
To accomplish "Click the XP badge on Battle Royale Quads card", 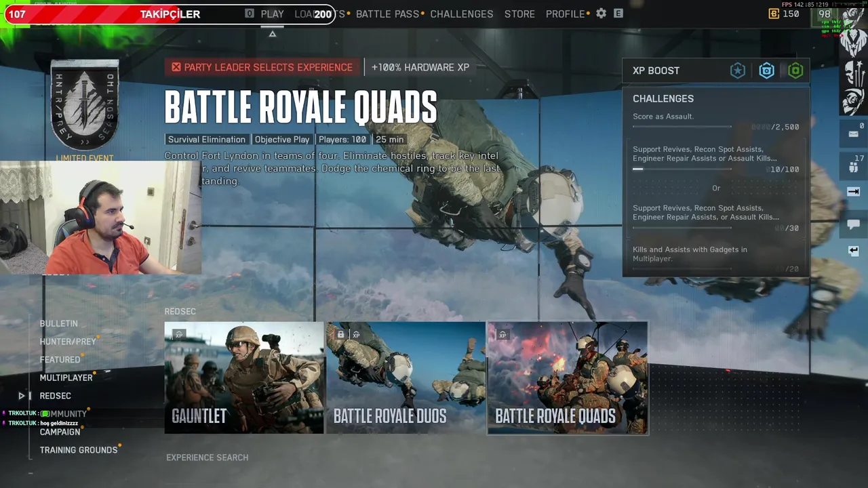I will point(502,335).
